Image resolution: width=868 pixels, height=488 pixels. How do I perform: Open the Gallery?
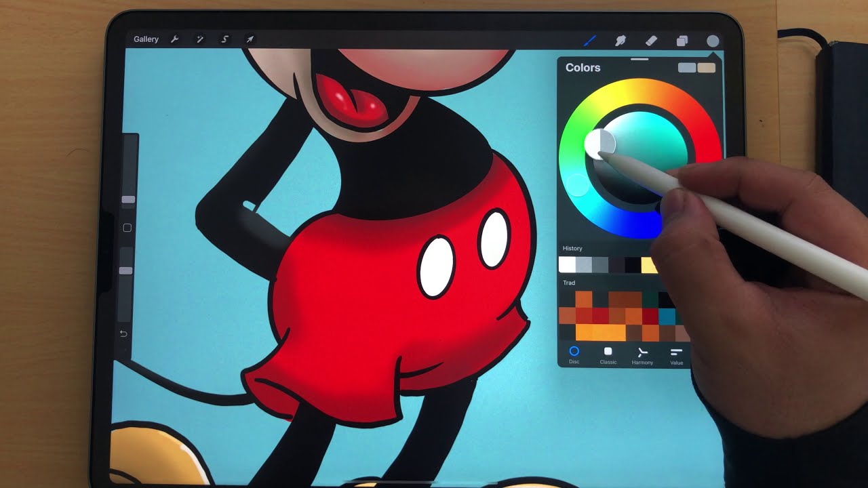click(146, 39)
